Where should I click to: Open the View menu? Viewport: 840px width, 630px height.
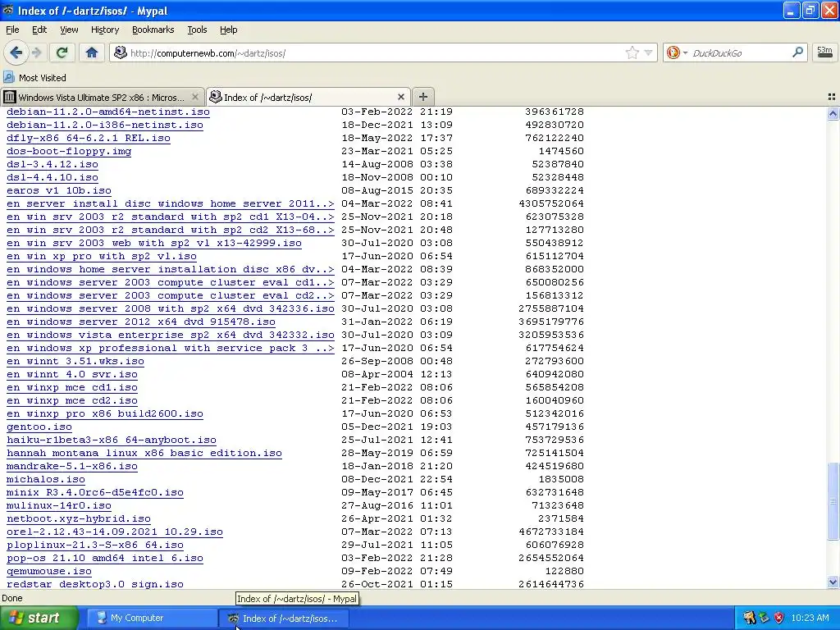[69, 30]
